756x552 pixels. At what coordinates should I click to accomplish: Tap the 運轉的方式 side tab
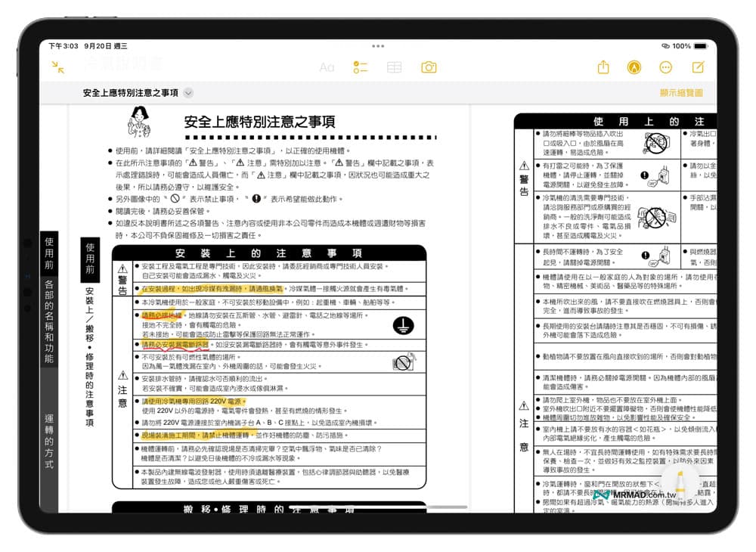[x=49, y=441]
